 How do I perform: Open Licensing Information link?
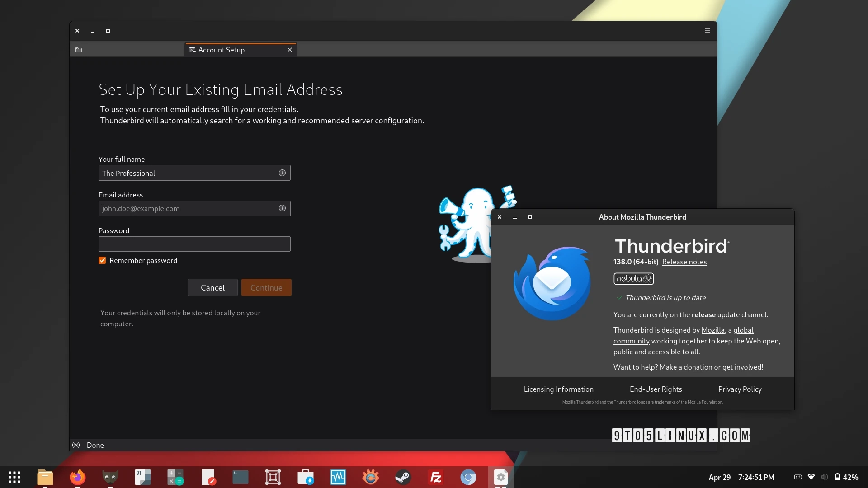pos(558,389)
